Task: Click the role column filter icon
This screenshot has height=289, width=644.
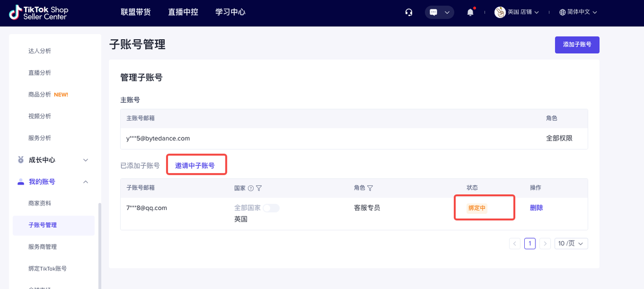Action: point(370,188)
